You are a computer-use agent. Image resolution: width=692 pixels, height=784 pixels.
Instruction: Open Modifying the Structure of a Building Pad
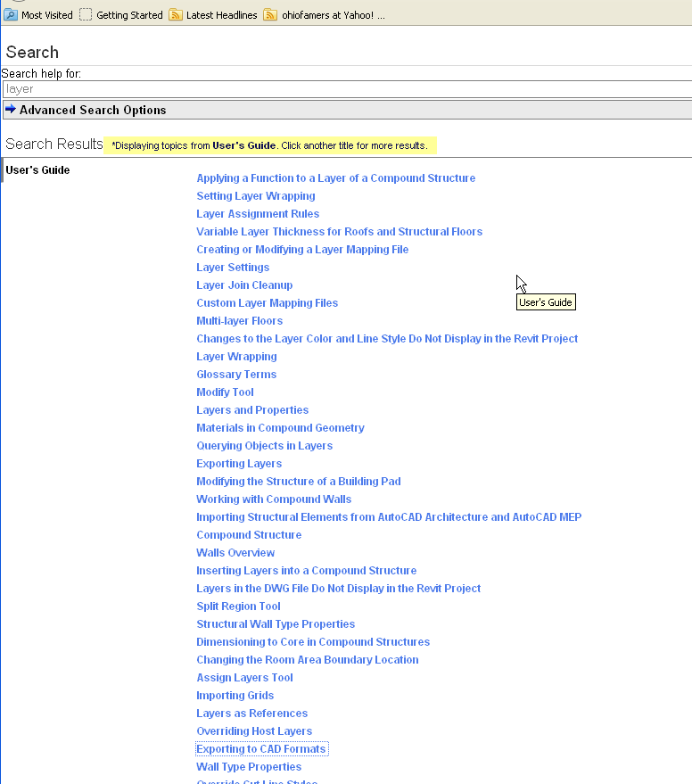tap(299, 482)
